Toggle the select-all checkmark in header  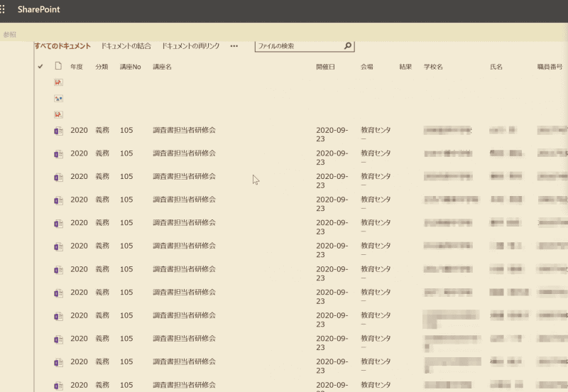[40, 66]
